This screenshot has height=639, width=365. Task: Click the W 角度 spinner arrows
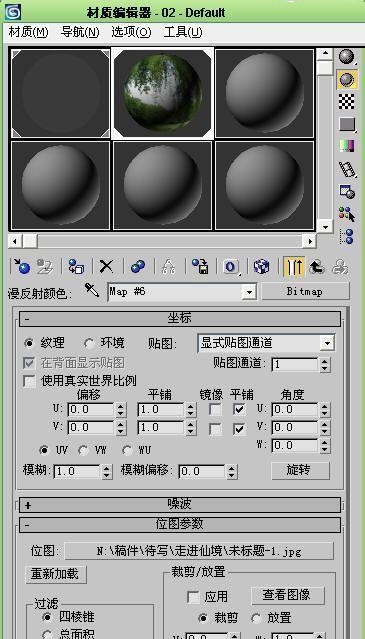[x=324, y=446]
